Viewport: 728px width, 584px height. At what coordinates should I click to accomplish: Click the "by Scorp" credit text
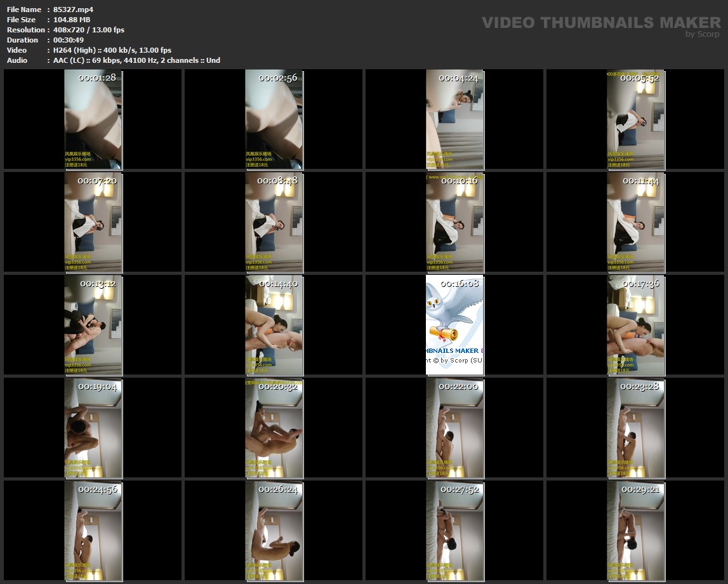(702, 34)
